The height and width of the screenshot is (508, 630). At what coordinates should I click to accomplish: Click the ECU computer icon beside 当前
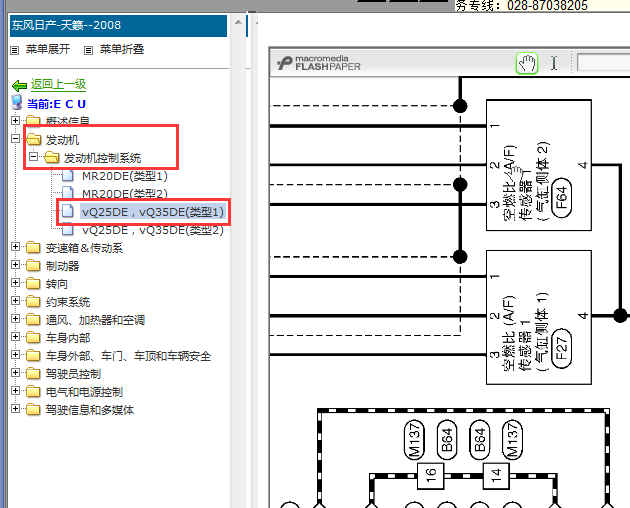17,103
